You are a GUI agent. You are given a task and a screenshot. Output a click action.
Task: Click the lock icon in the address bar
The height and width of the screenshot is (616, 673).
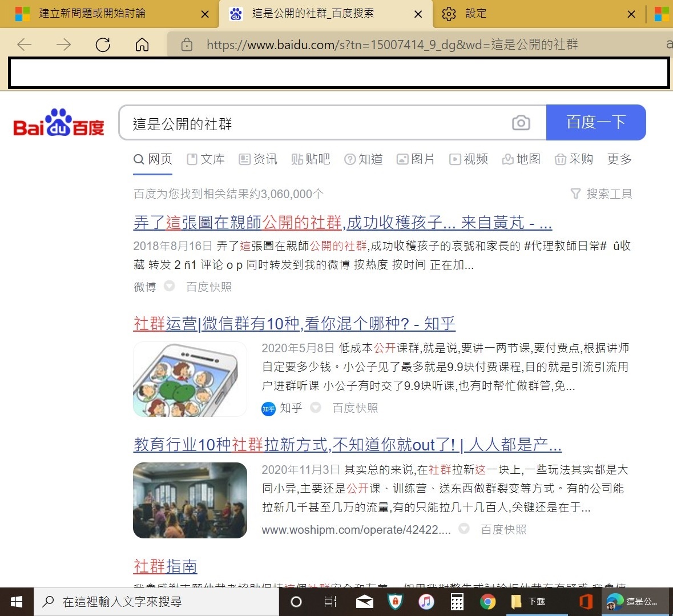click(186, 45)
